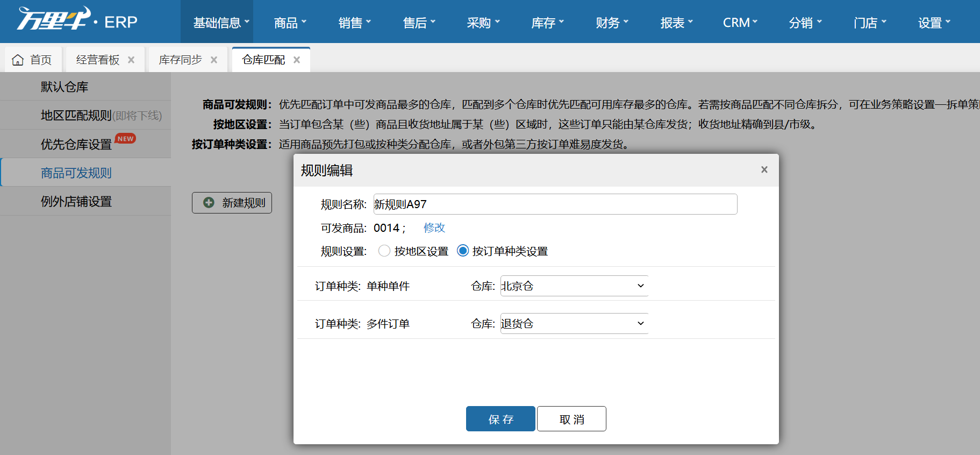Expand the 库存 menu
The width and height of the screenshot is (980, 455).
point(548,23)
